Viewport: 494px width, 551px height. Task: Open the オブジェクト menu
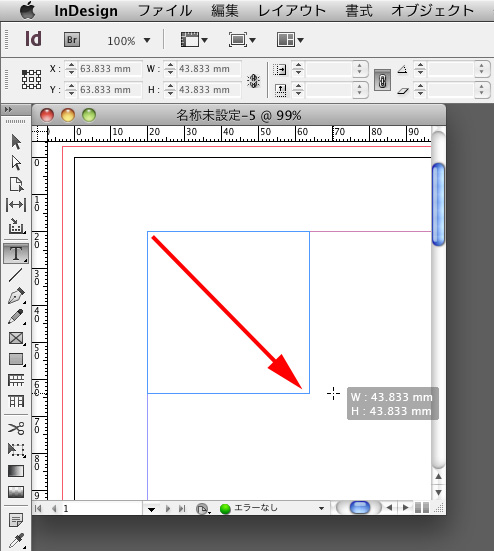tap(433, 11)
